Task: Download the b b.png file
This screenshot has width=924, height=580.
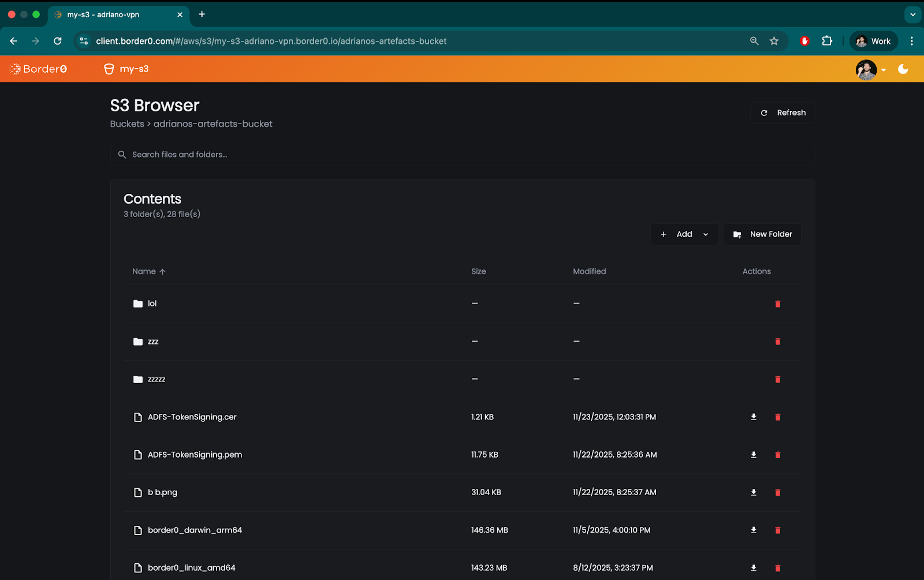Action: tap(753, 492)
